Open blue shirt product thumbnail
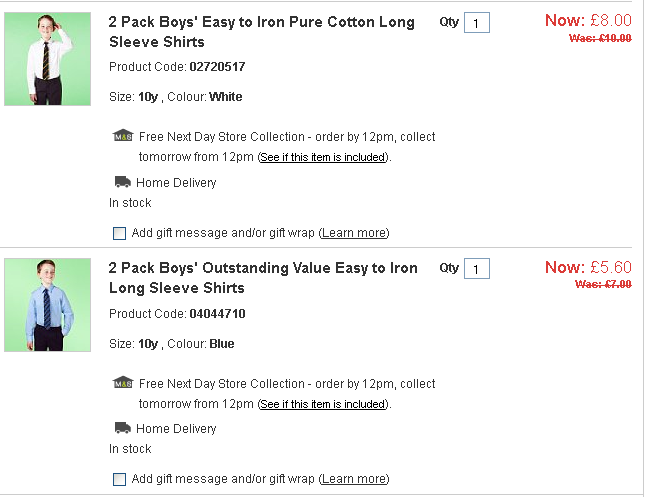Image resolution: width=647 pixels, height=497 pixels. 47,305
